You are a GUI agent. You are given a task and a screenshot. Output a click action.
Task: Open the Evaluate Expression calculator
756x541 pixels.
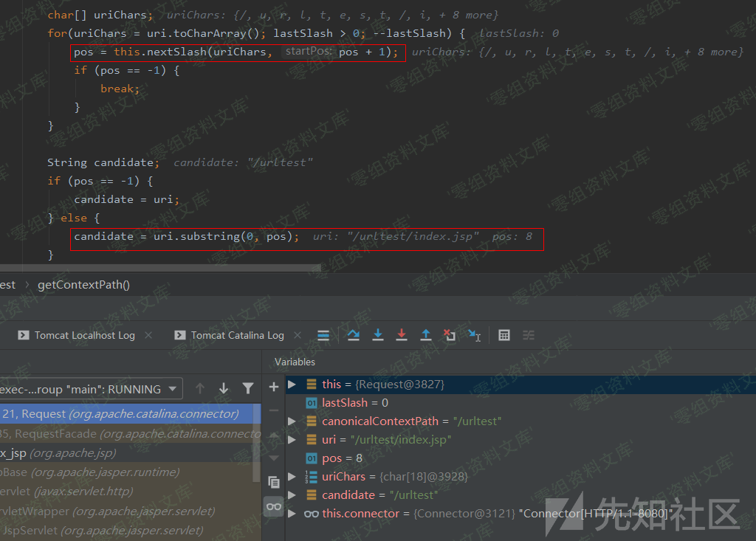[x=504, y=335]
